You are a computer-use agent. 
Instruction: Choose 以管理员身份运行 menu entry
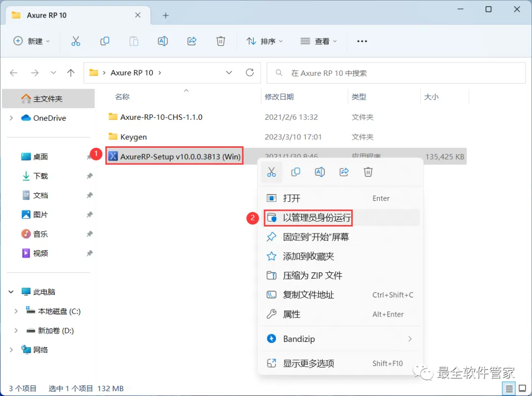click(340, 218)
